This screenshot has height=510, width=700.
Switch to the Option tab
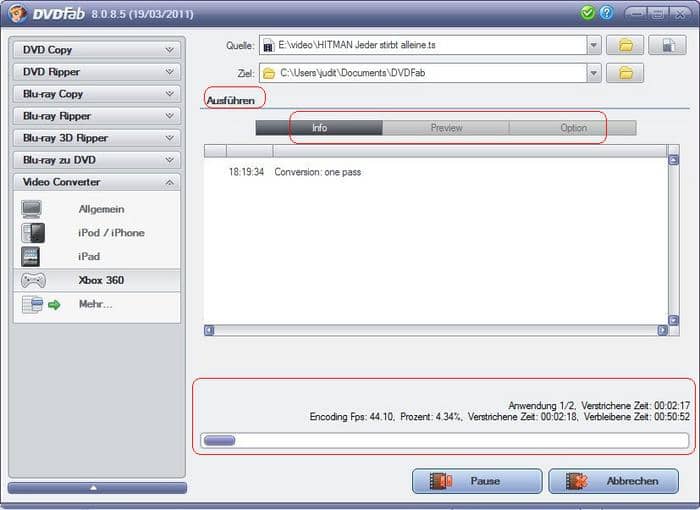(x=573, y=128)
